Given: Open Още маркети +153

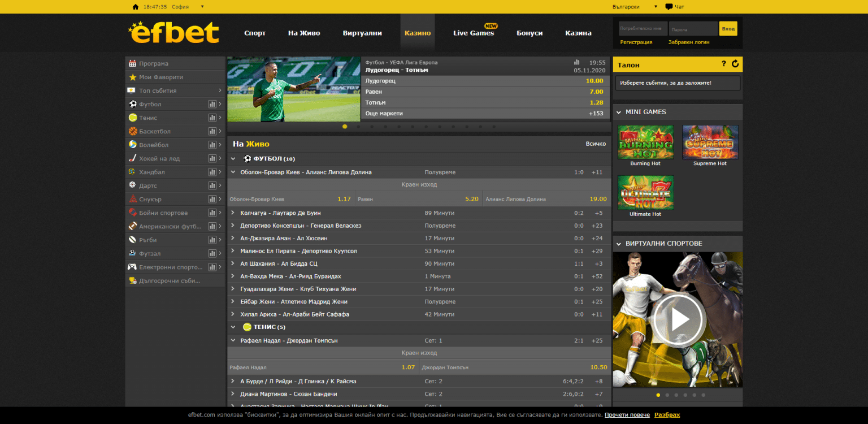Looking at the screenshot, I should (485, 113).
